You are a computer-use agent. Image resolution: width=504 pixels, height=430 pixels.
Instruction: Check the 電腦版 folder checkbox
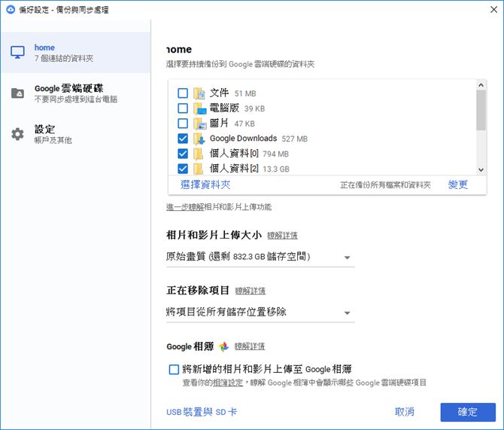183,108
